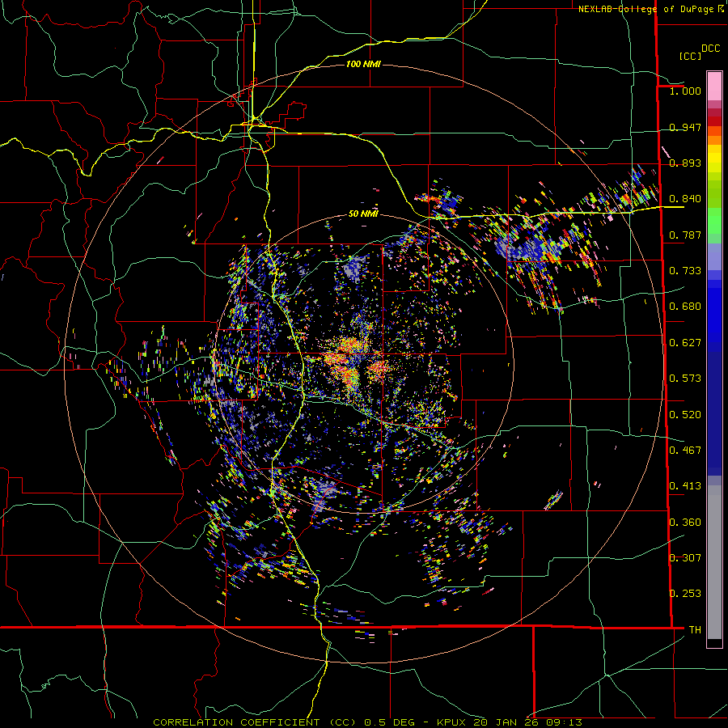Screen dimensions: 728x728
Task: Click the 50 NMI range ring label
Action: click(x=363, y=214)
